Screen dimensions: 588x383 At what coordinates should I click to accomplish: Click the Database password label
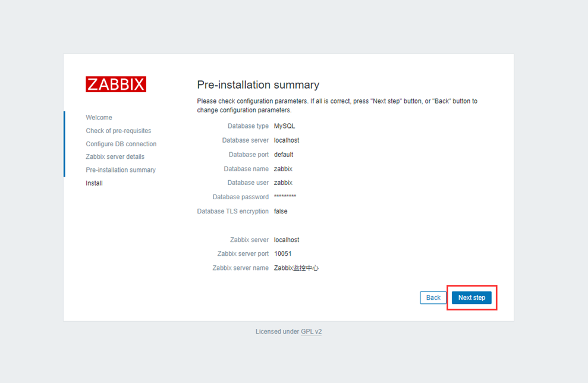(240, 197)
